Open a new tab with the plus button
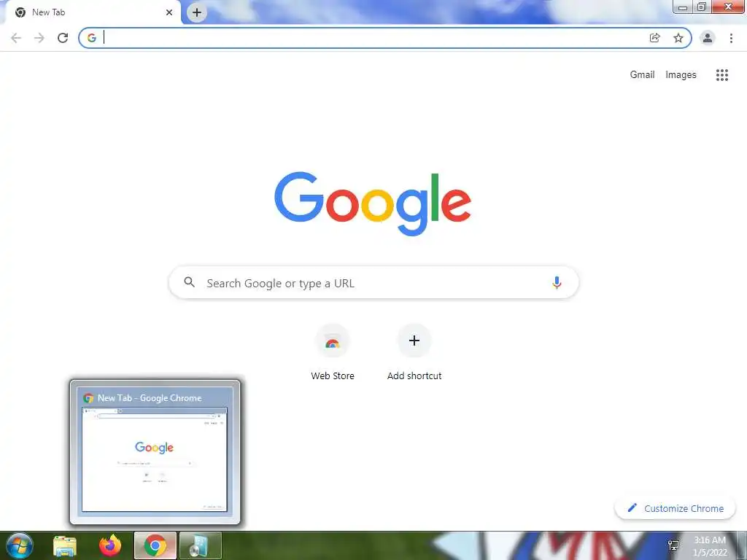The image size is (747, 560). point(197,12)
